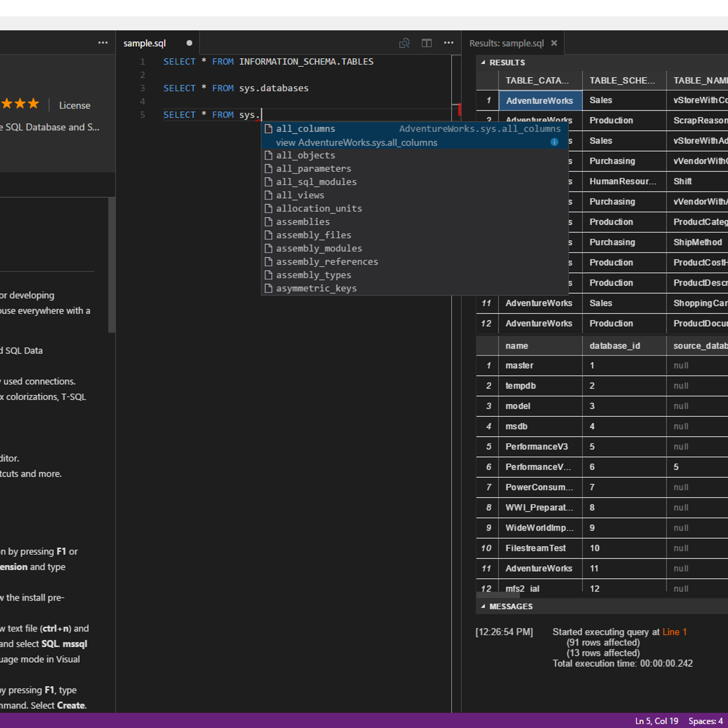Click the unsaved dot on sample.sql tab
Image resolution: width=728 pixels, height=728 pixels.
click(x=189, y=43)
